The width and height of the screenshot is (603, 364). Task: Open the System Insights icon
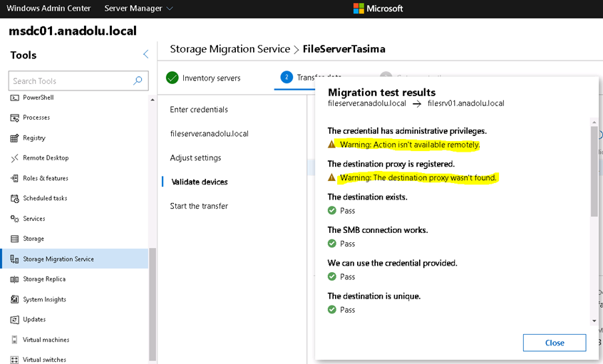15,299
